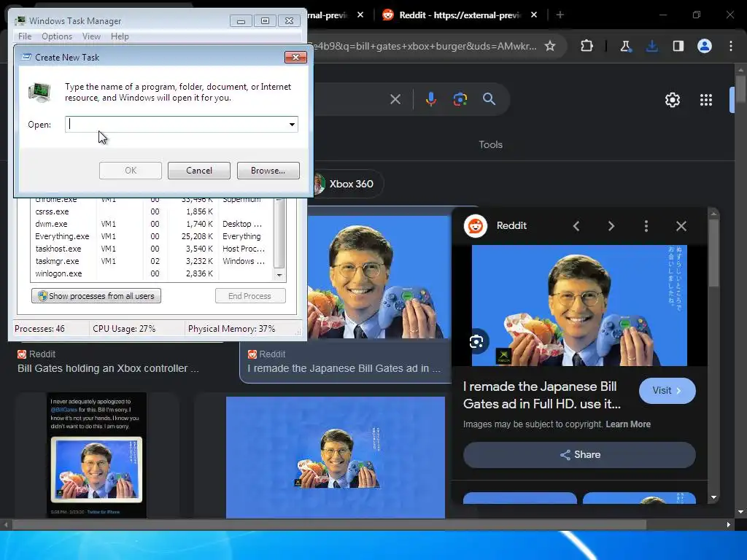Open the Tools search option

pyautogui.click(x=490, y=144)
